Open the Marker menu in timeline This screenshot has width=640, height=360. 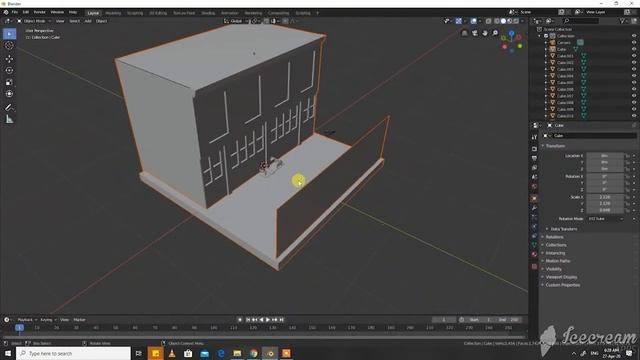pyautogui.click(x=79, y=320)
